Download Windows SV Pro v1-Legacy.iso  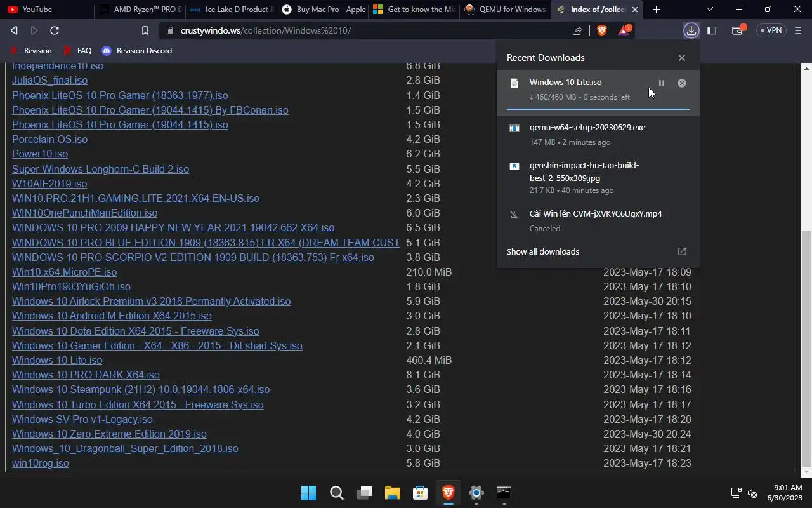tap(82, 420)
